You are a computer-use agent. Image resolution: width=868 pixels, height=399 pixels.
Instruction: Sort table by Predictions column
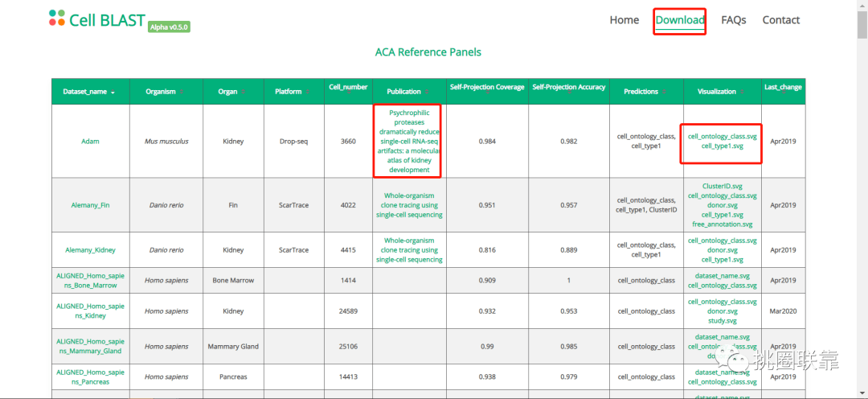point(646,92)
